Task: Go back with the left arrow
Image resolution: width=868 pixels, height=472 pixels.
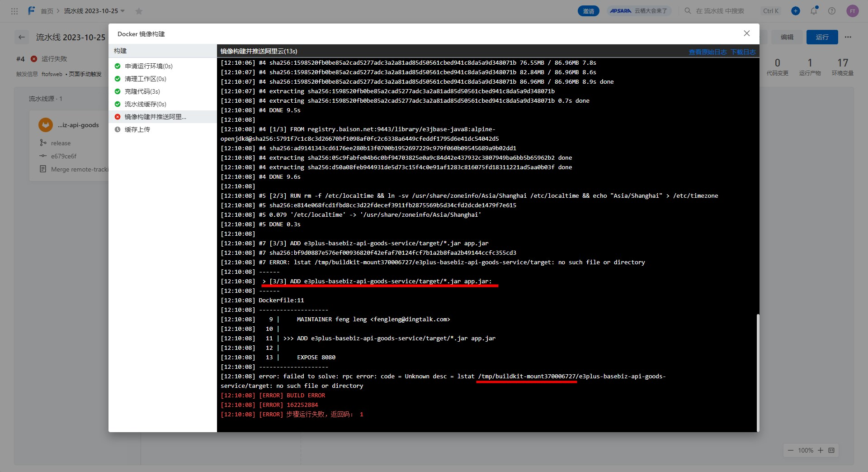Action: coord(21,37)
